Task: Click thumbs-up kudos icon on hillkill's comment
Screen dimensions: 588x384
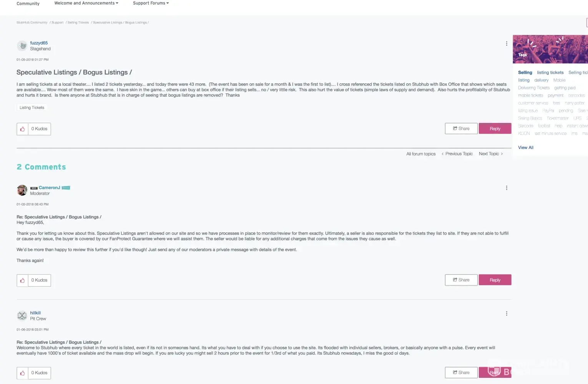Action: 22,373
